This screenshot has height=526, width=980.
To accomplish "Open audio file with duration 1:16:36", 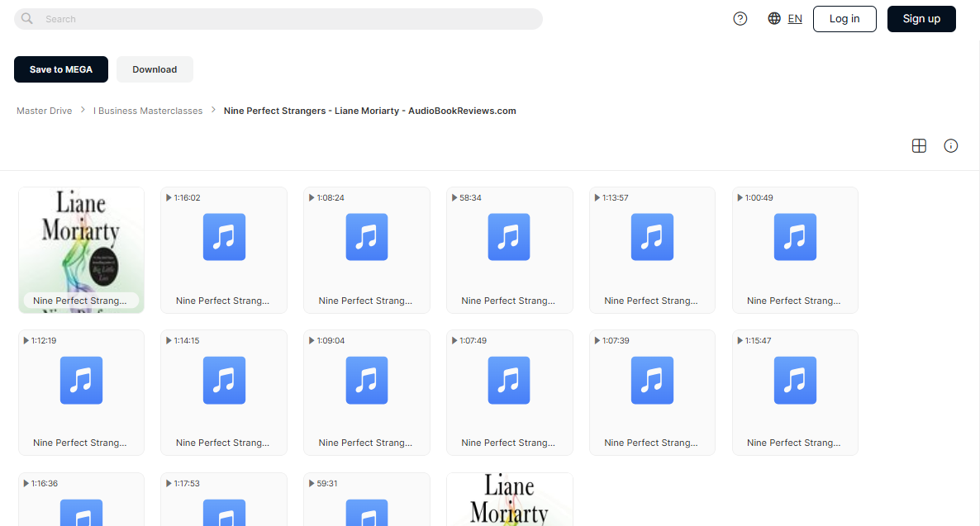I will 81,499.
